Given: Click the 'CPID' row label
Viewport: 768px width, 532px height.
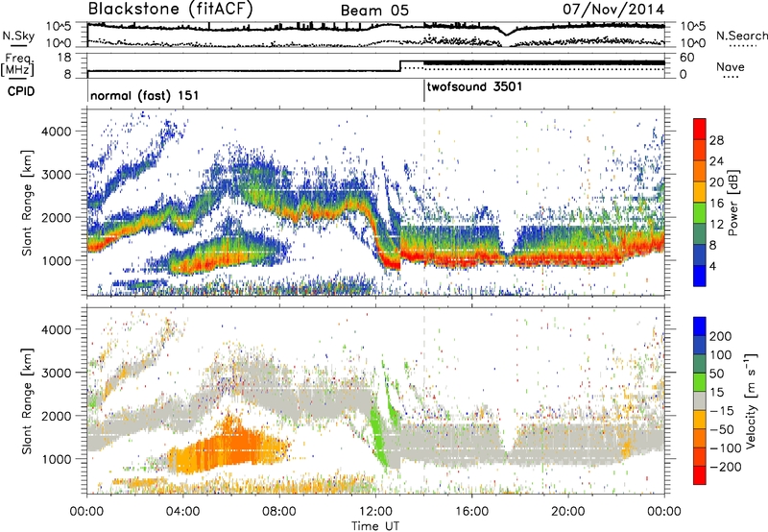Looking at the screenshot, I should click(21, 91).
